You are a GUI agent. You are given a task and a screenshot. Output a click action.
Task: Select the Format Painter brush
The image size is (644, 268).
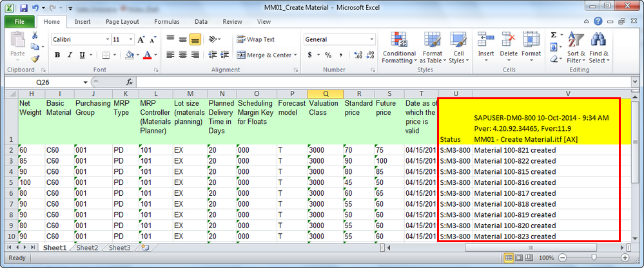click(34, 59)
